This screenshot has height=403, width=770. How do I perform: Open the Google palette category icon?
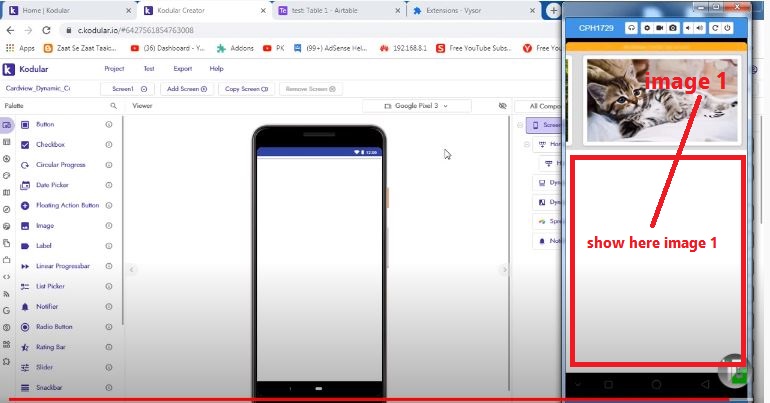6,311
